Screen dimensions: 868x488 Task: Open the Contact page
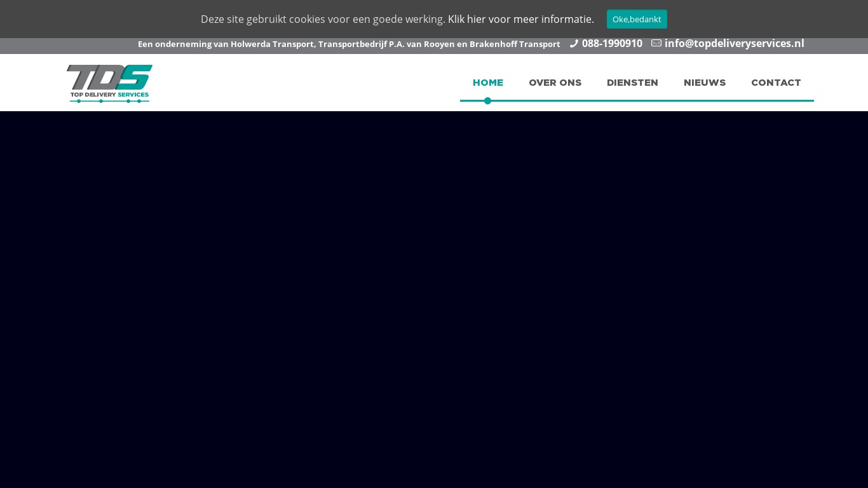click(x=775, y=83)
